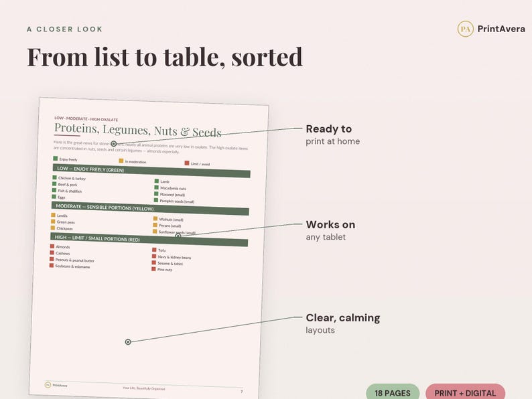Click the 'LOW — ENJOY FREELY (GREEN)' section bar
Image resolution: width=532 pixels, height=399 pixels.
coord(151,171)
